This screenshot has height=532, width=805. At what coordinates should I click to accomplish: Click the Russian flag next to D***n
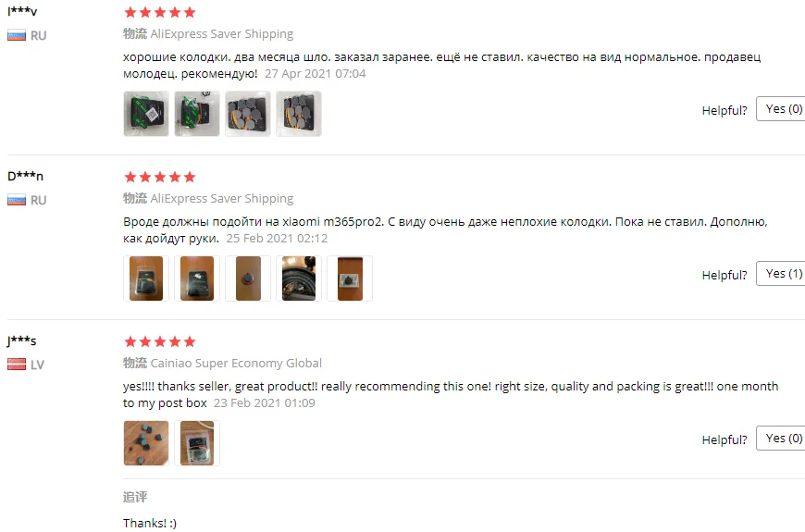pyautogui.click(x=17, y=200)
